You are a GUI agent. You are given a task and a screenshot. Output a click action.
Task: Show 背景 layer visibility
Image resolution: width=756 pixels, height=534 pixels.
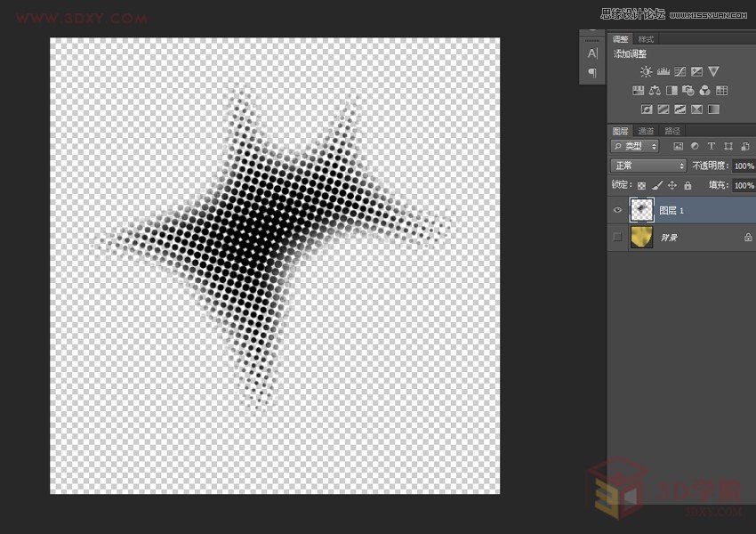pyautogui.click(x=617, y=237)
